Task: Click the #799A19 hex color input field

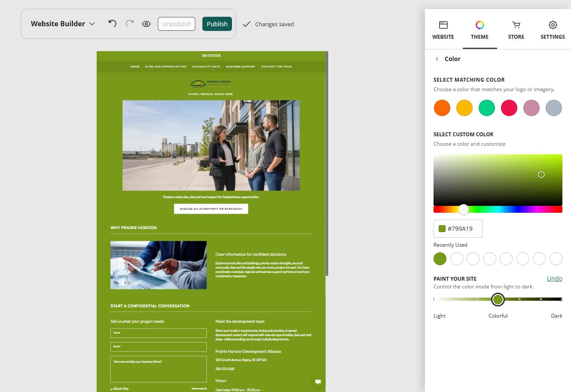Action: [458, 229]
